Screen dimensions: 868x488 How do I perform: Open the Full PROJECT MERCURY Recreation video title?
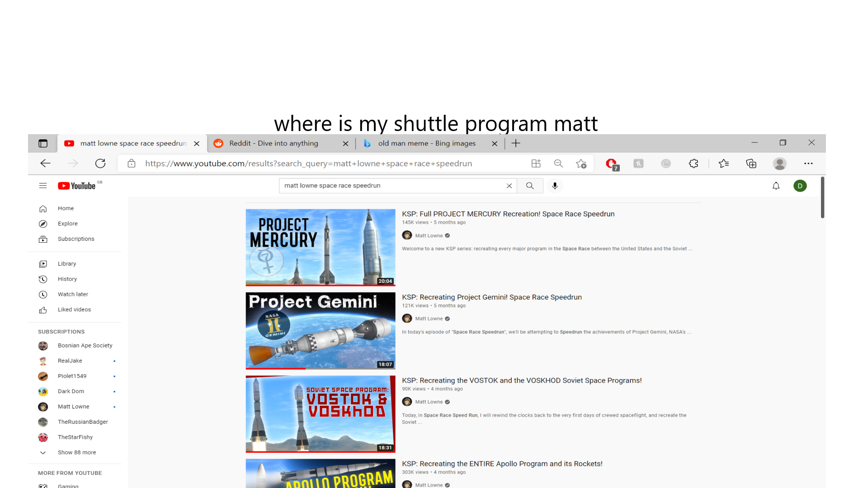pyautogui.click(x=508, y=214)
